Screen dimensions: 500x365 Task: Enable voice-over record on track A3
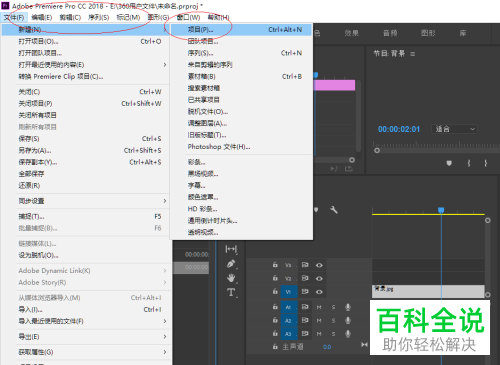click(x=348, y=334)
